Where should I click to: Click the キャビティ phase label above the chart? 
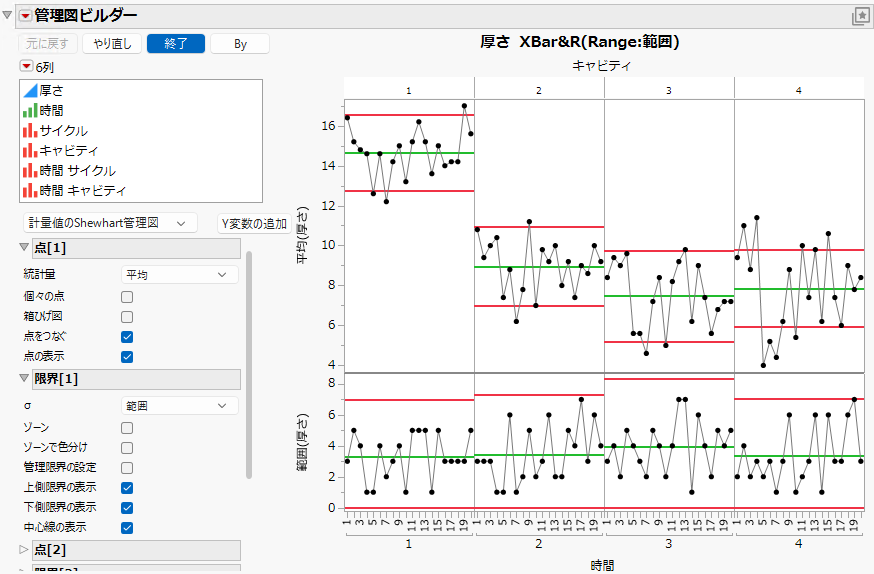[x=601, y=66]
